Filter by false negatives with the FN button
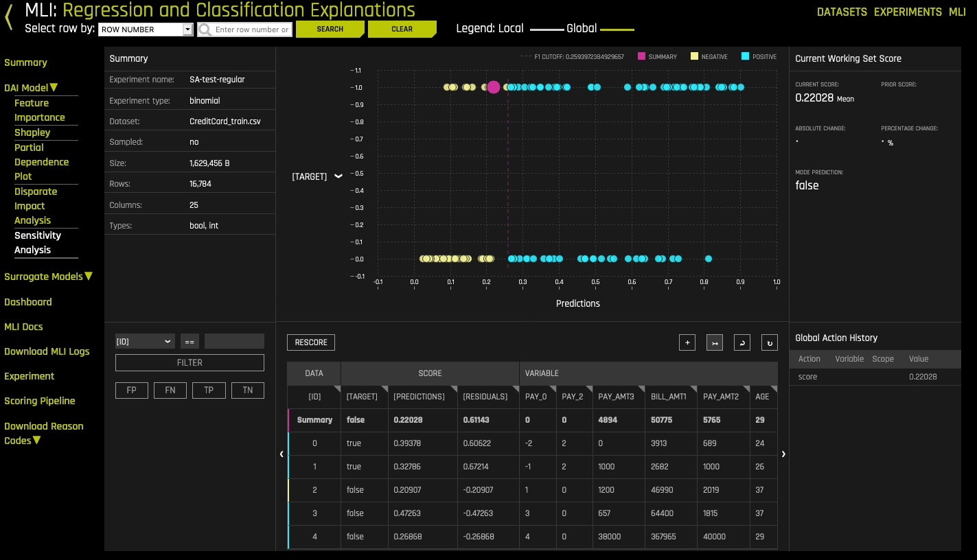This screenshot has height=560, width=977. pos(170,390)
